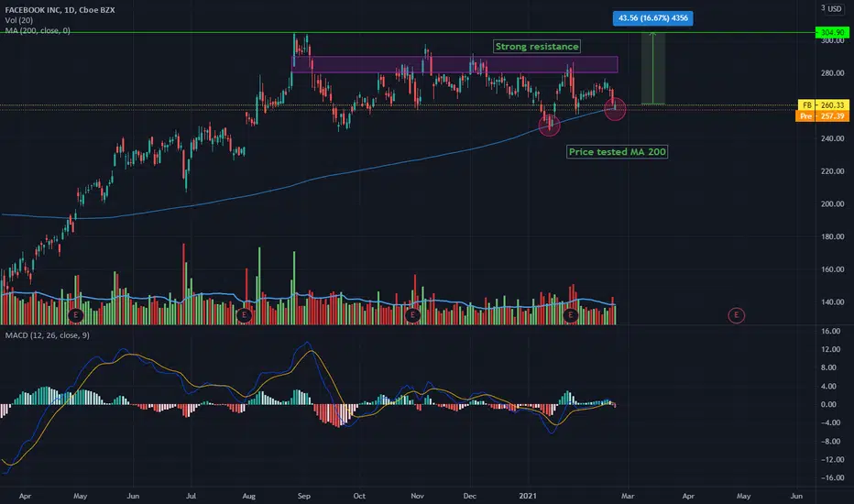Select the circle marking the latest MA 200 test
The height and width of the screenshot is (504, 854).
pos(615,110)
